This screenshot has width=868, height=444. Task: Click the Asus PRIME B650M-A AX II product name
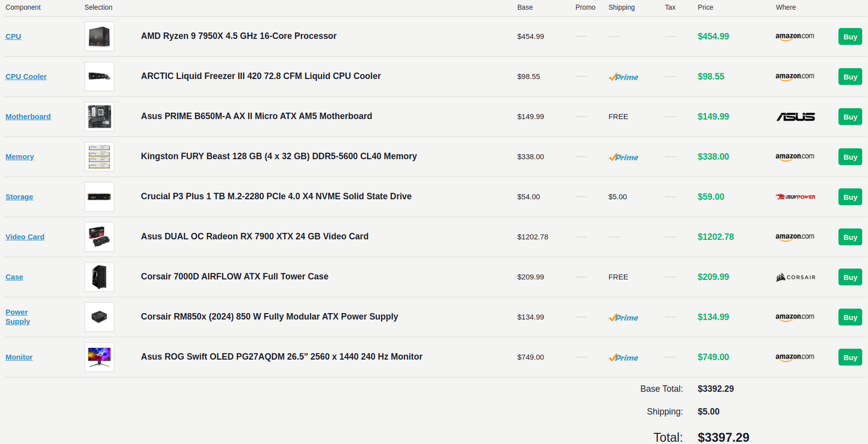(x=257, y=116)
